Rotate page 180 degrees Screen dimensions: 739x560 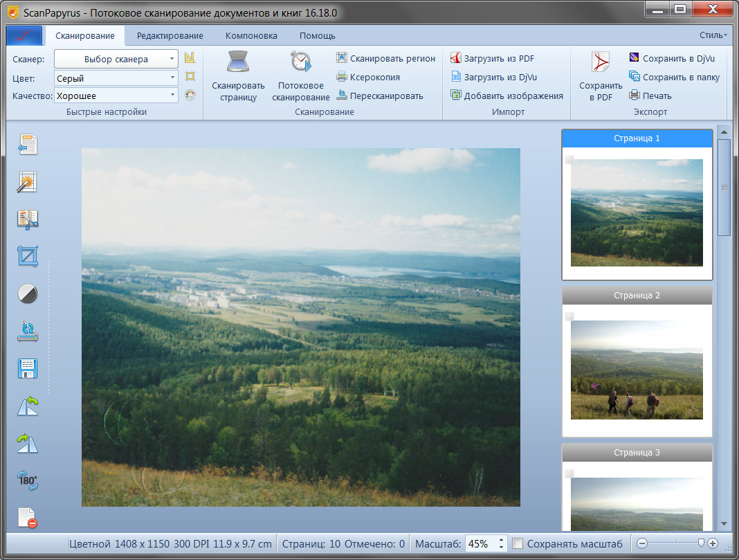point(28,480)
